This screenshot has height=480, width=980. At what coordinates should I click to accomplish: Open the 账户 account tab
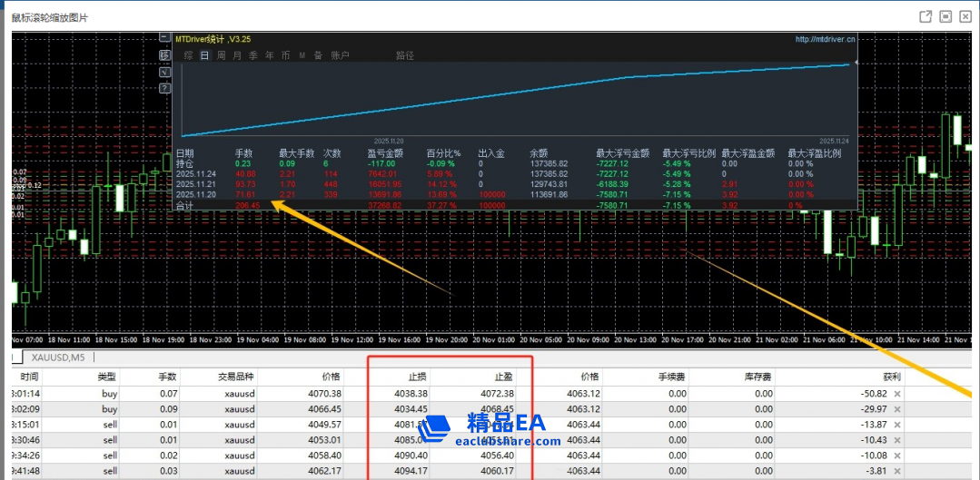coord(340,55)
